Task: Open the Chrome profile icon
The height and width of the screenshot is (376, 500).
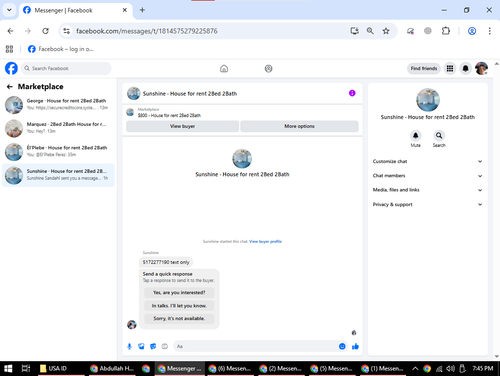Action: 472,31
